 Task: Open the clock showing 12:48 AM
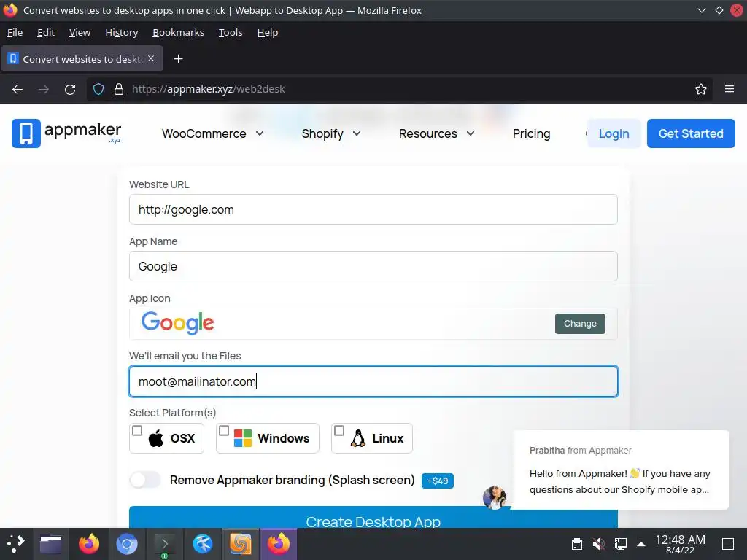pyautogui.click(x=680, y=544)
